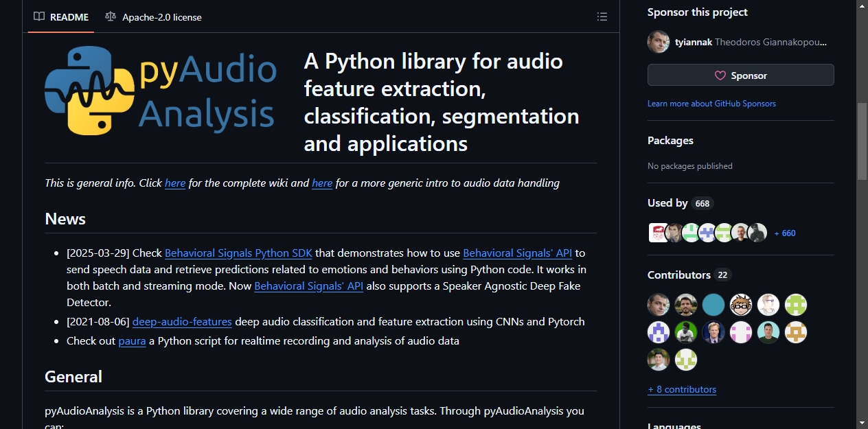Click the pyAudioAnalysis logo image
868x429 pixels.
(161, 90)
